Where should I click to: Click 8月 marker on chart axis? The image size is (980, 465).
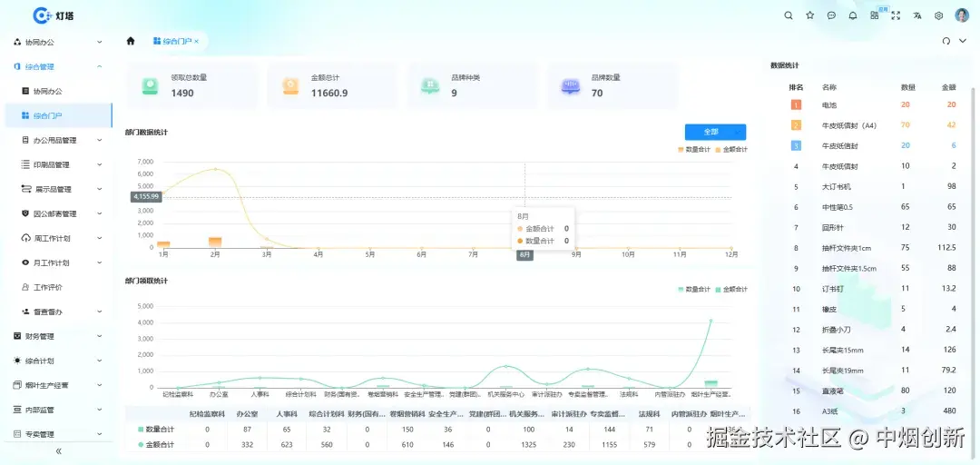pos(525,255)
